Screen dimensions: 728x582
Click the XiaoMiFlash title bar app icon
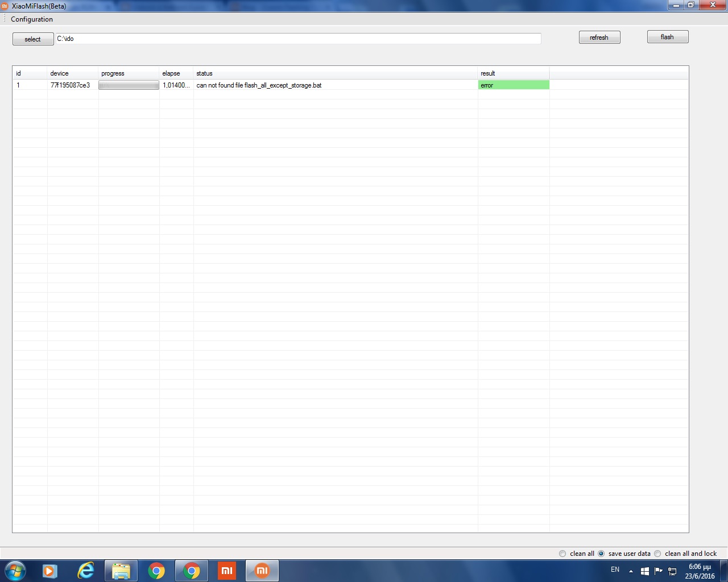click(x=5, y=6)
